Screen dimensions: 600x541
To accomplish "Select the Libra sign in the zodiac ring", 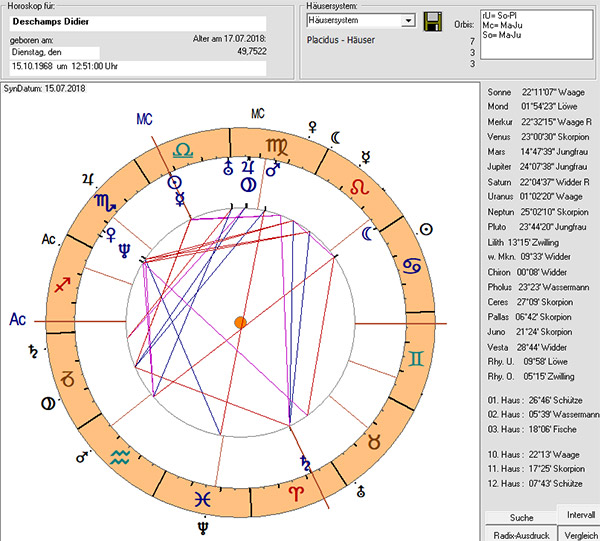I will pyautogui.click(x=183, y=152).
